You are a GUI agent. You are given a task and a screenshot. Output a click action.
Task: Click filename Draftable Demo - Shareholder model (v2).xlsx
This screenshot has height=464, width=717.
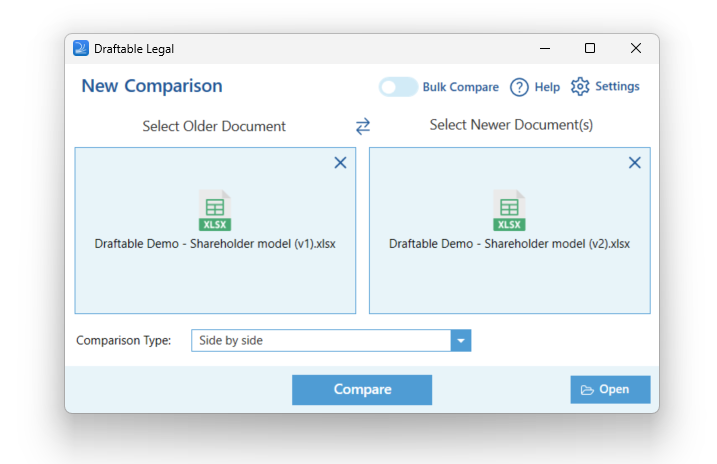509,244
